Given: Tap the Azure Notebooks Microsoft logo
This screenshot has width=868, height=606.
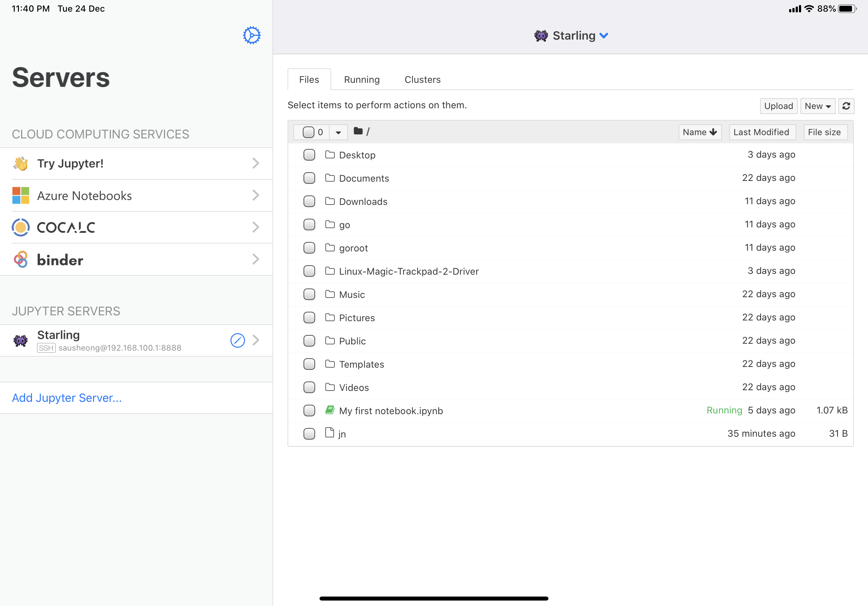Looking at the screenshot, I should [x=21, y=195].
